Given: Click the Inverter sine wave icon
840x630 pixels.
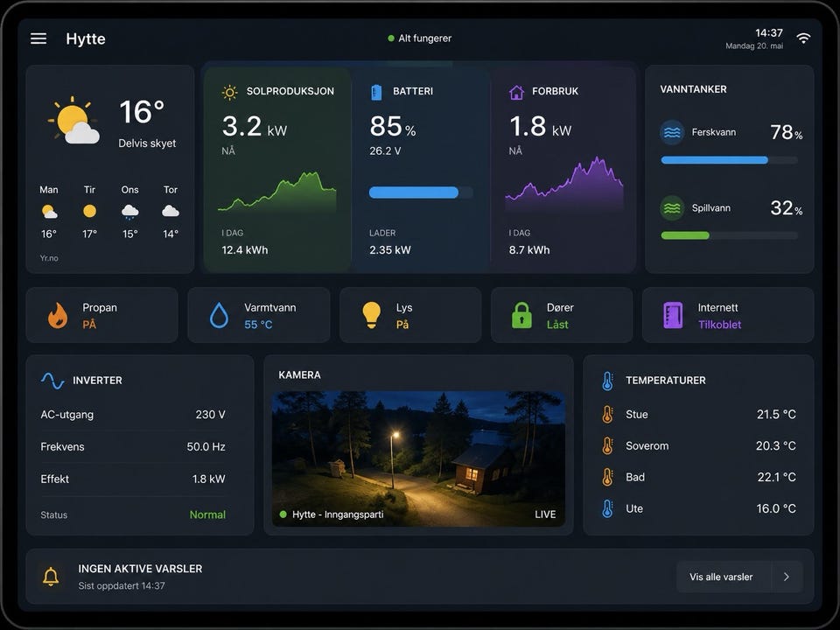Looking at the screenshot, I should (52, 381).
